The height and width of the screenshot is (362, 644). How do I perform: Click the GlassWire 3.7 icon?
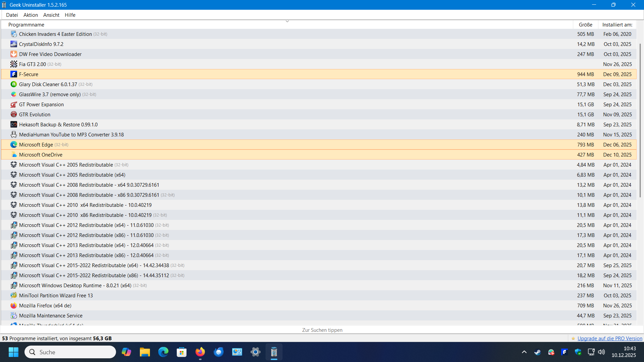[13, 95]
